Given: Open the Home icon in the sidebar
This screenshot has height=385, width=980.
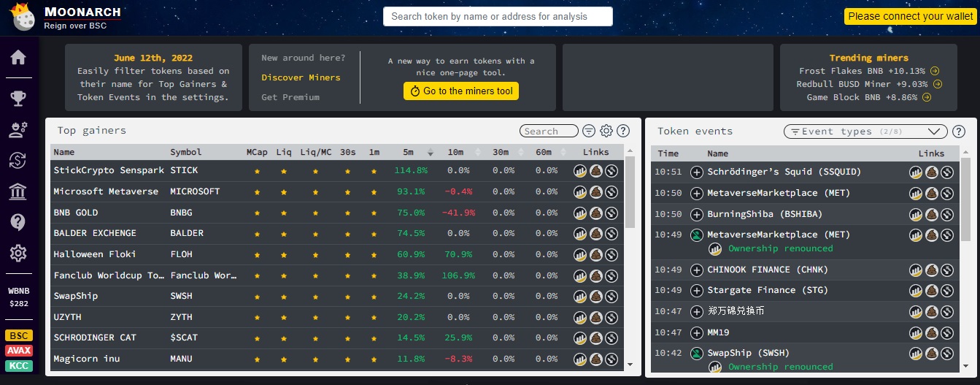Looking at the screenshot, I should click(x=18, y=58).
